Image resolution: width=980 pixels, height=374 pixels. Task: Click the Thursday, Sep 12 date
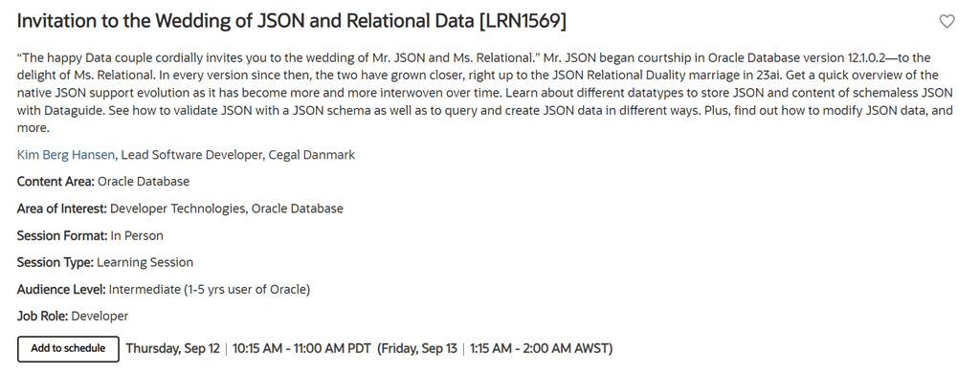172,348
